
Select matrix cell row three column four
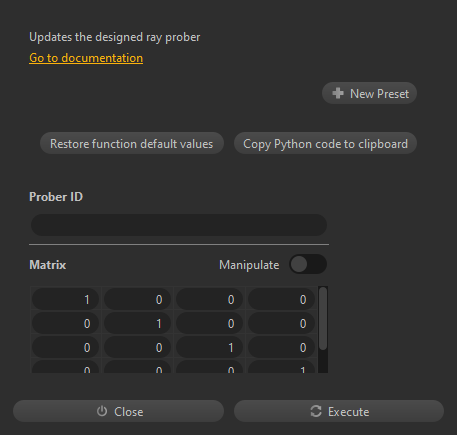pyautogui.click(x=281, y=347)
